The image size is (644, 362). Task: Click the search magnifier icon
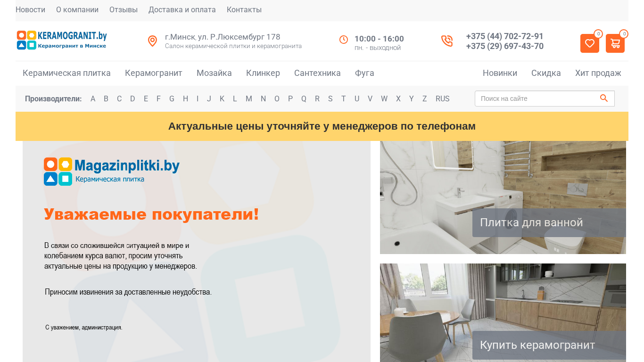[604, 99]
